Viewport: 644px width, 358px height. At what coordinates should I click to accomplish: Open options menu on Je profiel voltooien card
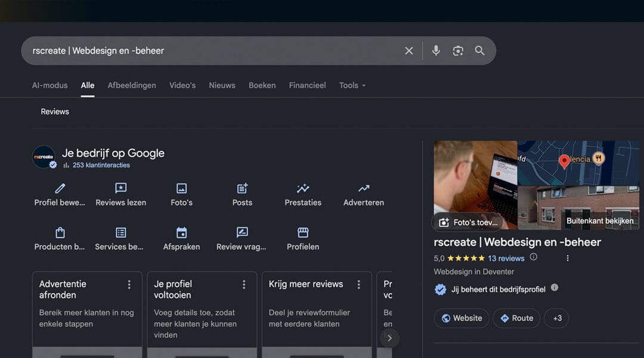pos(244,285)
